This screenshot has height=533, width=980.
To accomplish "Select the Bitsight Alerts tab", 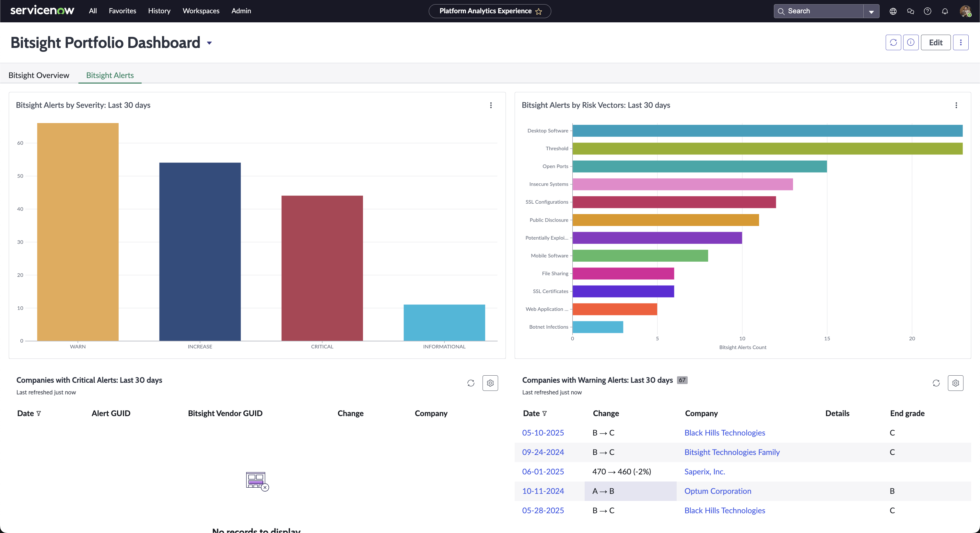I will click(x=110, y=75).
